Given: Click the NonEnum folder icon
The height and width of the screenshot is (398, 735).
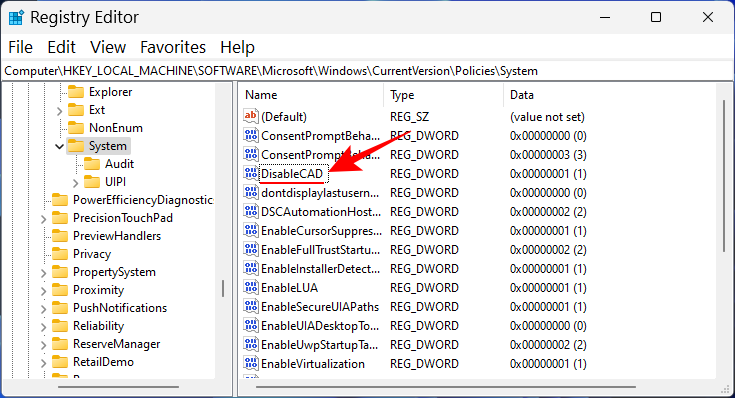Looking at the screenshot, I should click(76, 128).
